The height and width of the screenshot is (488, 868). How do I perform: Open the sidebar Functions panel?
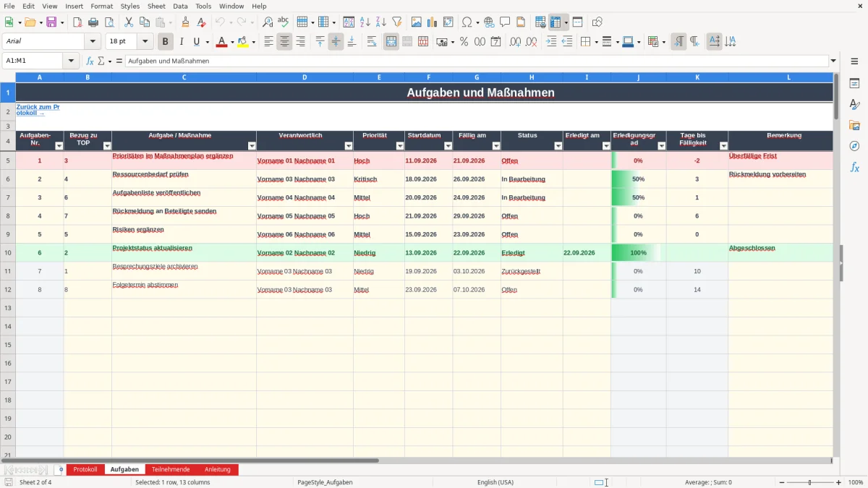[855, 168]
